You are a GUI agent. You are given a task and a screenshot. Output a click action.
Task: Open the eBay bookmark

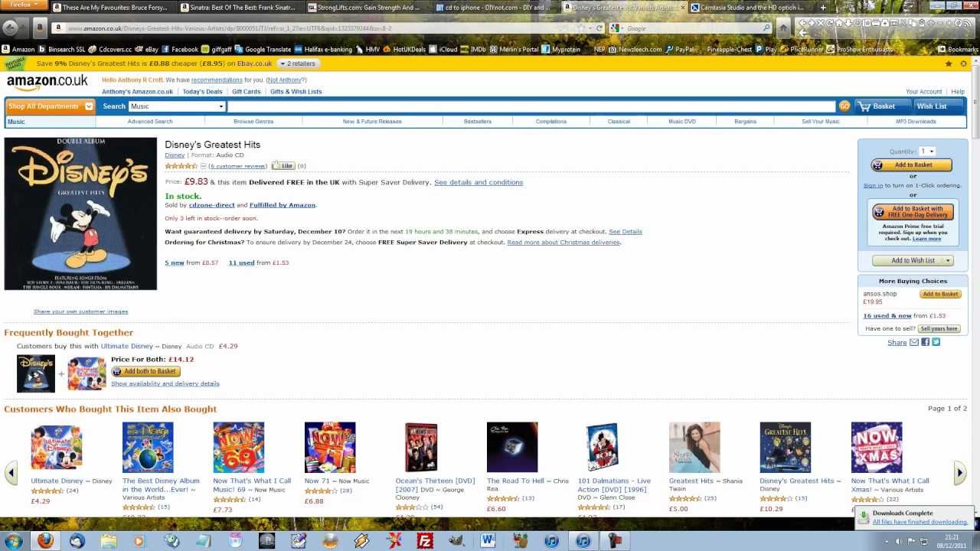(x=146, y=49)
